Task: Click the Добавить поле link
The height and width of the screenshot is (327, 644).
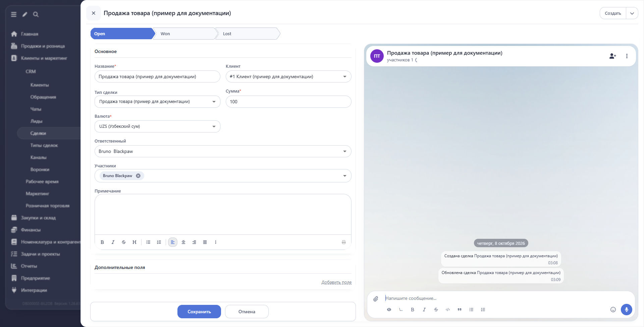Action: click(x=336, y=282)
